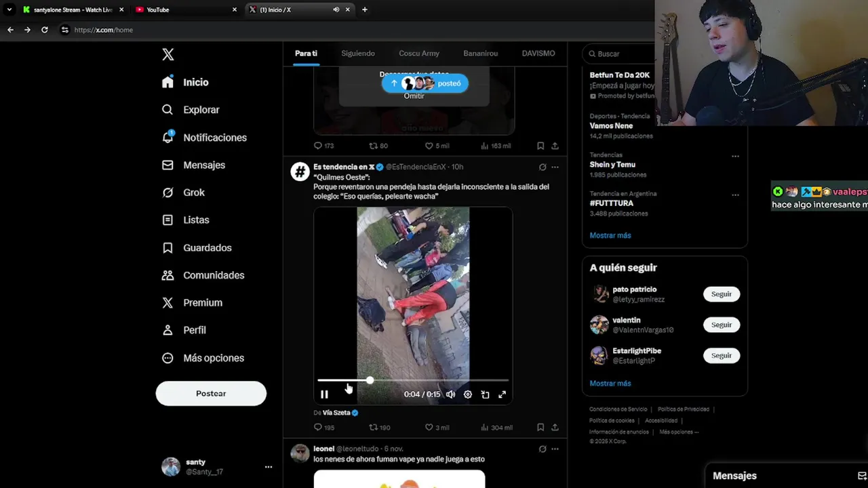Switch to DAVISMO tab
The width and height of the screenshot is (868, 488).
[538, 54]
